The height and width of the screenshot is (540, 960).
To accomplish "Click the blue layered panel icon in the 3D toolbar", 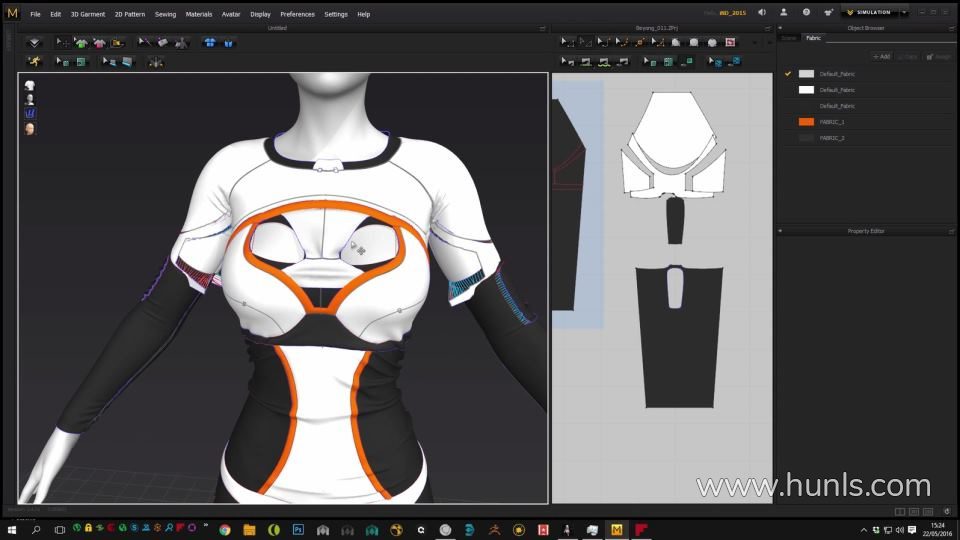I will click(127, 62).
